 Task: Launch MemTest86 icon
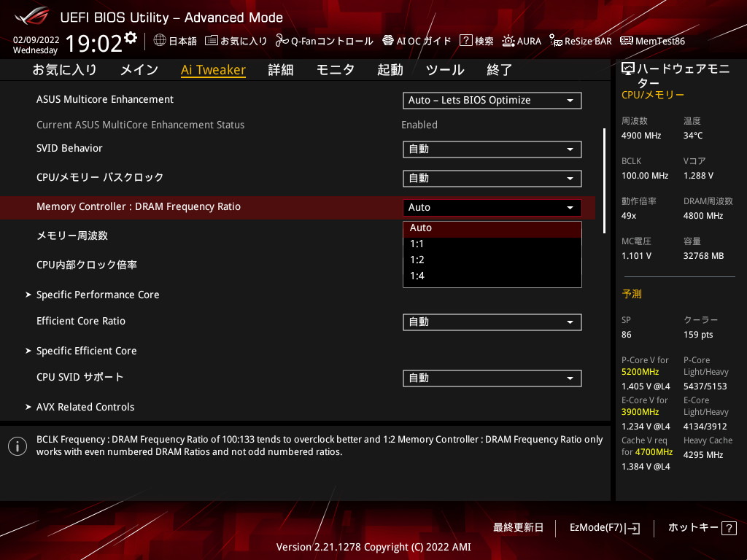click(x=627, y=41)
